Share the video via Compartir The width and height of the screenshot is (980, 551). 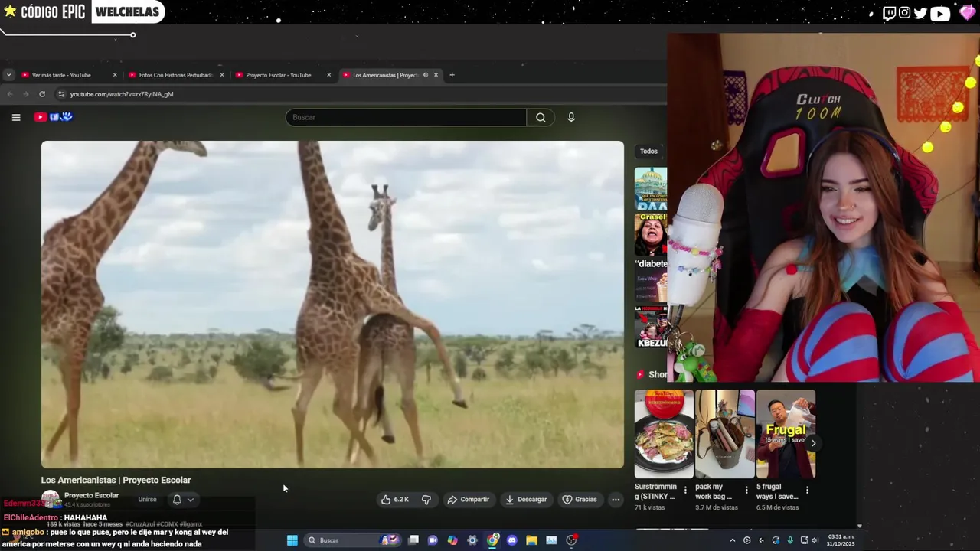point(468,500)
